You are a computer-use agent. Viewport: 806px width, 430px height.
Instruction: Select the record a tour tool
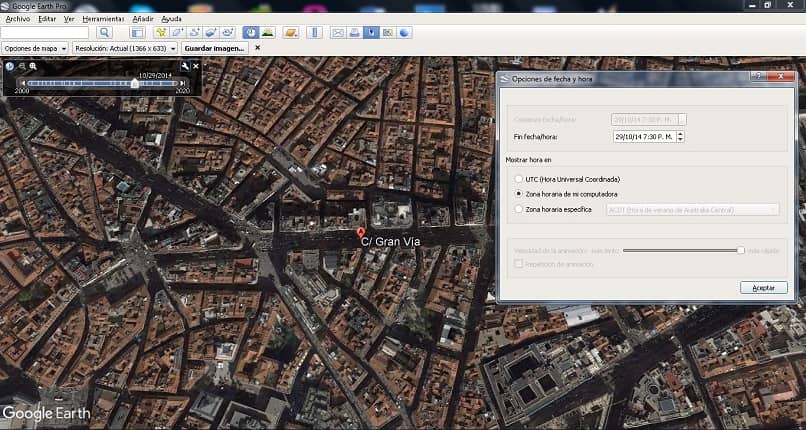[227, 33]
